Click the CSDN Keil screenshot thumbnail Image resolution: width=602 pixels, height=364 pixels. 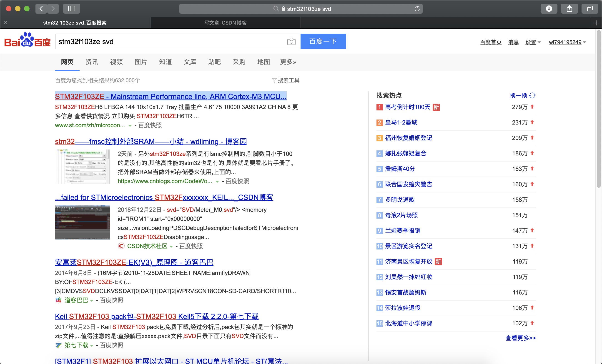coord(82,222)
